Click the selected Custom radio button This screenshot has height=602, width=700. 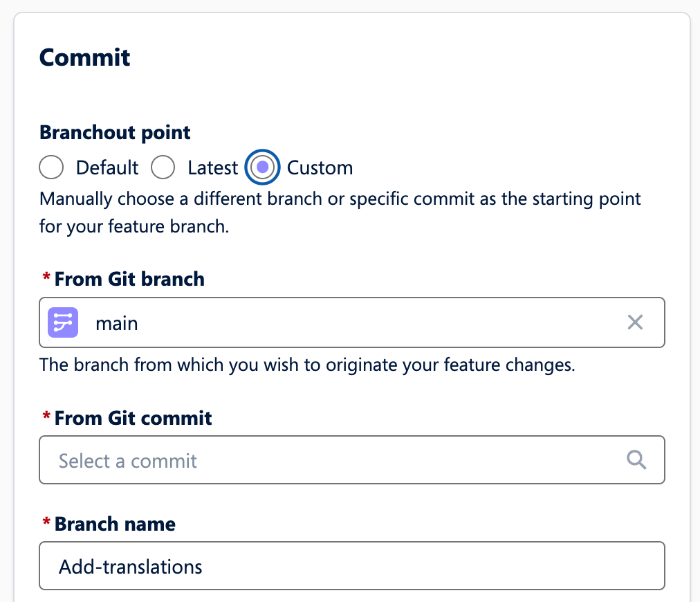point(263,167)
